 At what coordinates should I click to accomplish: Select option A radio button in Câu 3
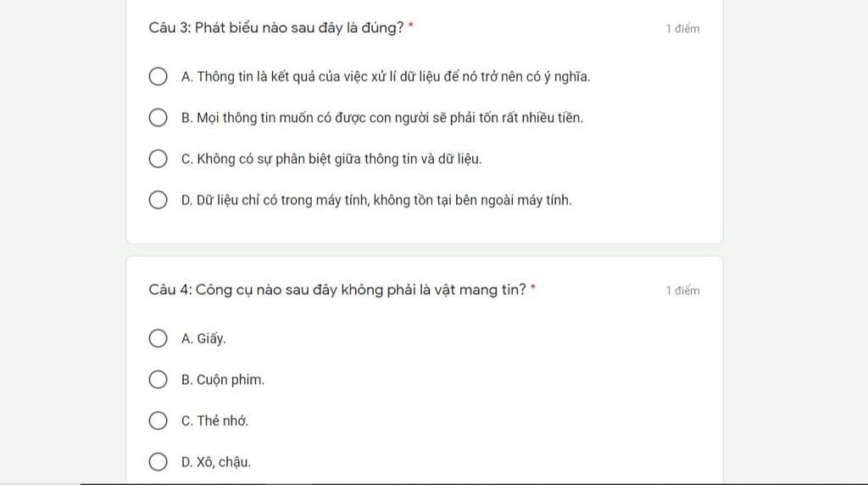pyautogui.click(x=158, y=76)
